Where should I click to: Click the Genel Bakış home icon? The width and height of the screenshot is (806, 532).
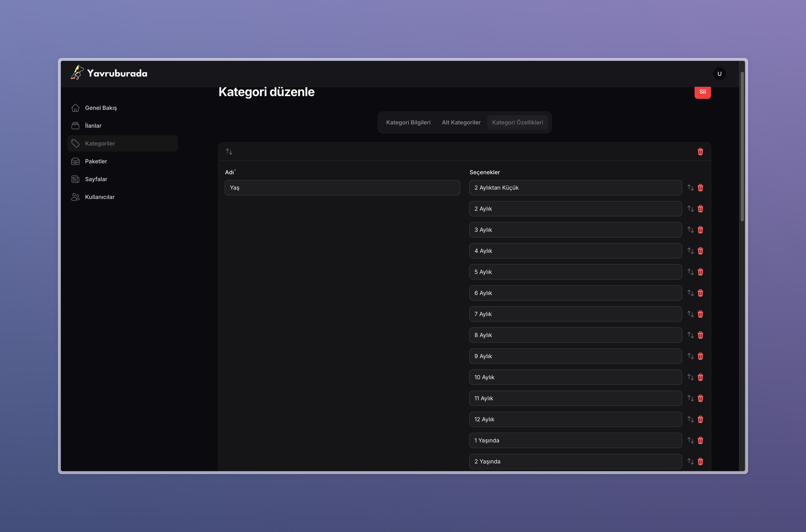coord(75,108)
